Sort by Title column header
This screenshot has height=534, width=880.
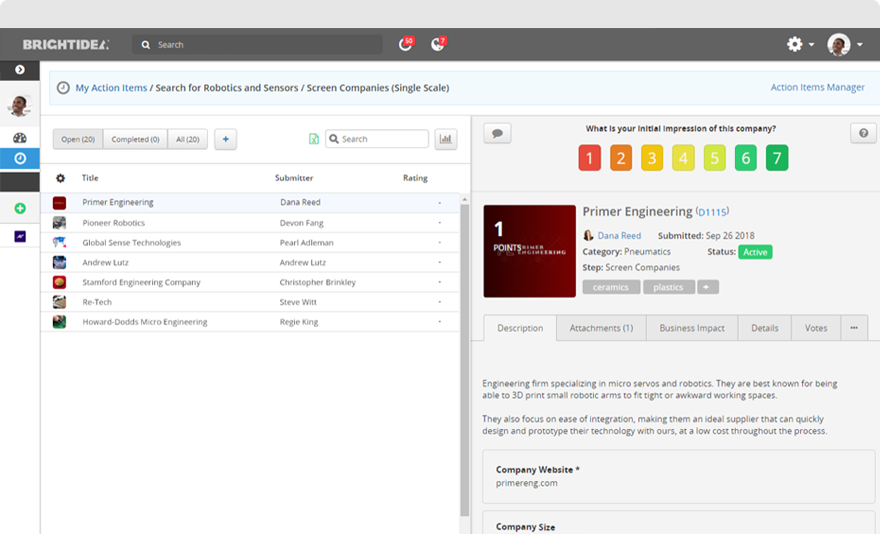pyautogui.click(x=90, y=177)
